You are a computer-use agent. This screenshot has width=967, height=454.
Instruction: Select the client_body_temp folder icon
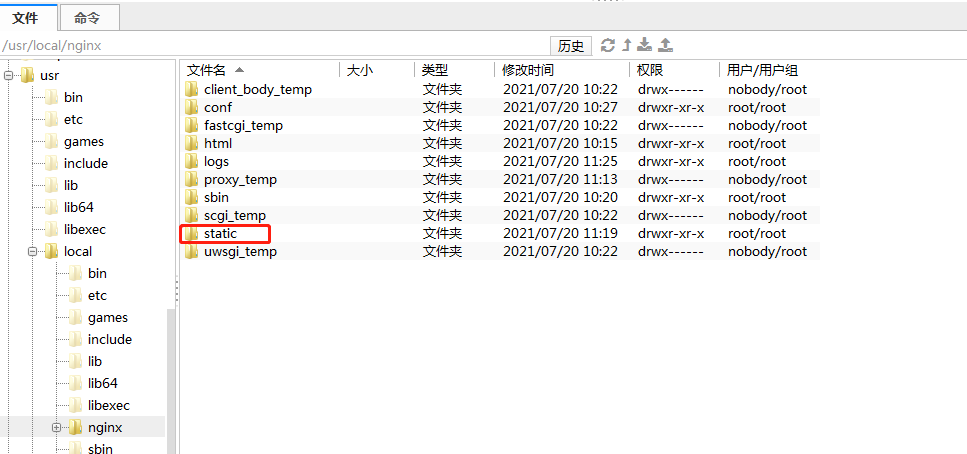coord(192,89)
